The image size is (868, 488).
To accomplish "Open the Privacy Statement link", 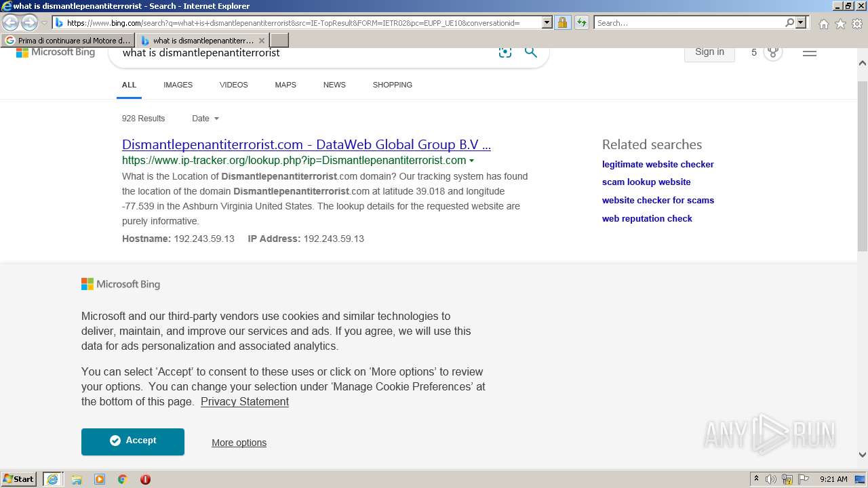I will (x=245, y=401).
